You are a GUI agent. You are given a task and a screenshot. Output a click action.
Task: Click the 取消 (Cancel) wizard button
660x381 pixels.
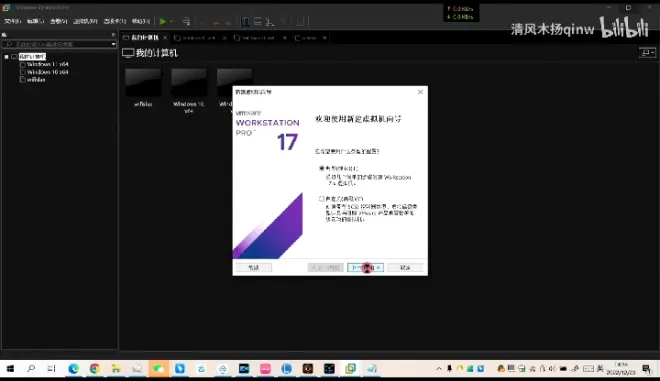405,267
